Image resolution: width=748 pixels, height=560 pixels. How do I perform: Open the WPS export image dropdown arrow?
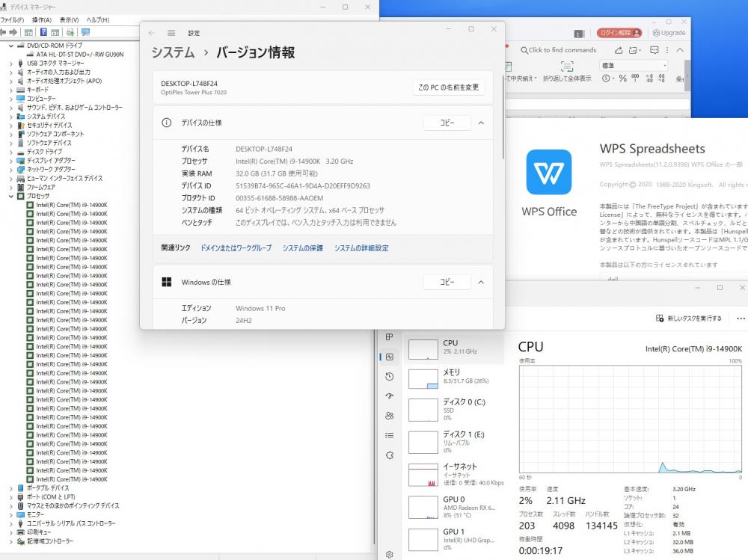pos(640,50)
